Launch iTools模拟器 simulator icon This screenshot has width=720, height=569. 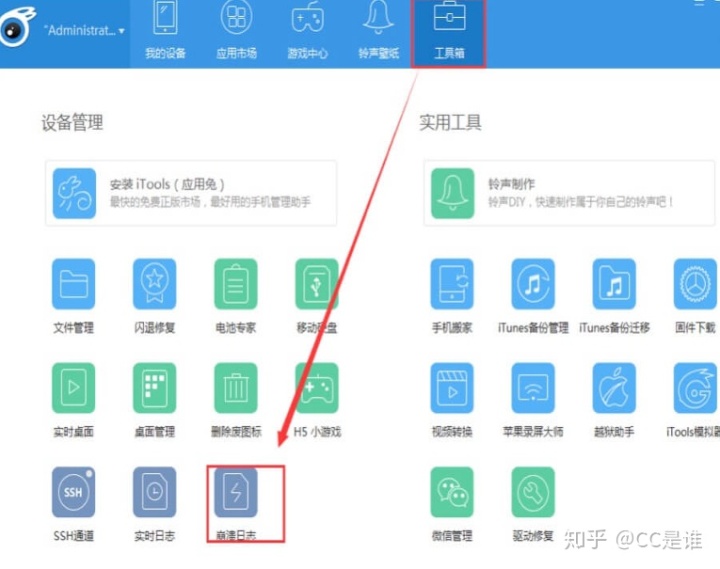pyautogui.click(x=695, y=388)
